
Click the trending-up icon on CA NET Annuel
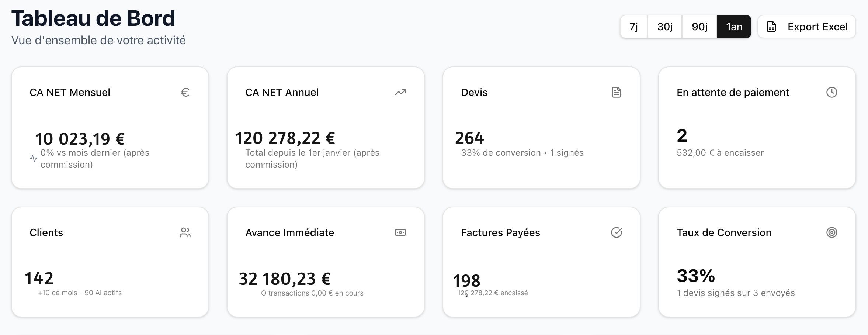point(400,92)
